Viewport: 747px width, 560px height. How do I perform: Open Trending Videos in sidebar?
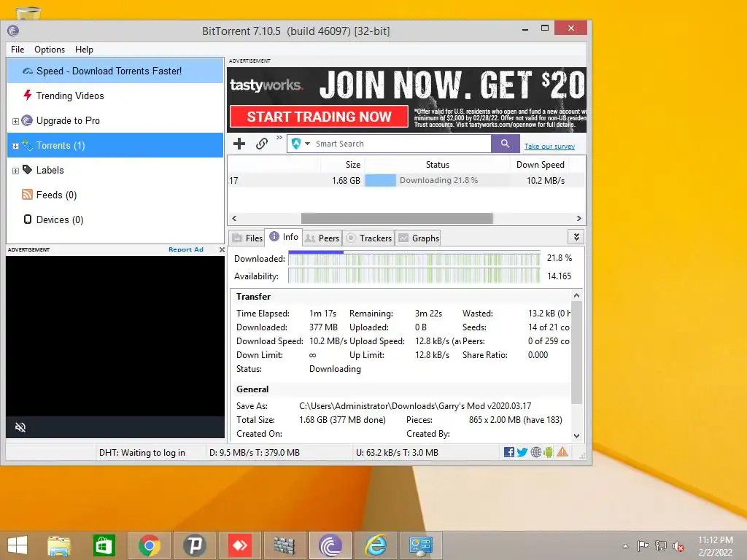(x=69, y=96)
